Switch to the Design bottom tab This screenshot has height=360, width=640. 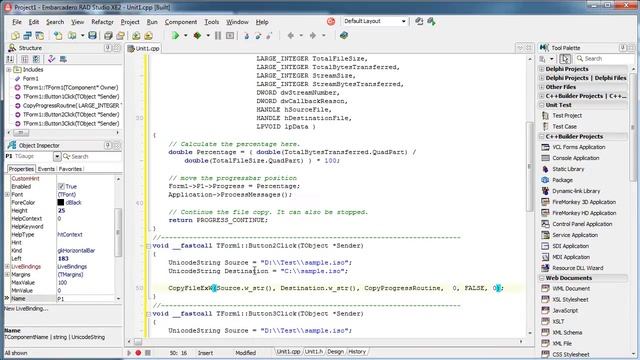(x=336, y=352)
